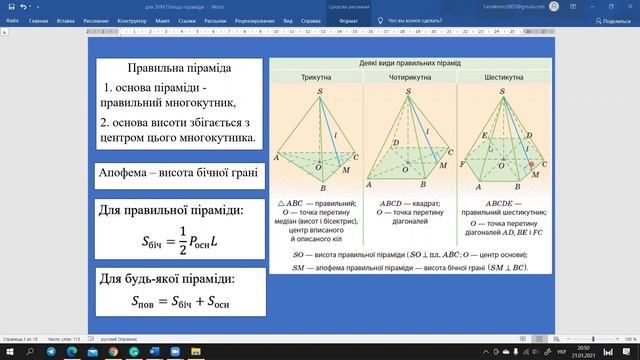Open File Explorer from the taskbar

coord(196,351)
